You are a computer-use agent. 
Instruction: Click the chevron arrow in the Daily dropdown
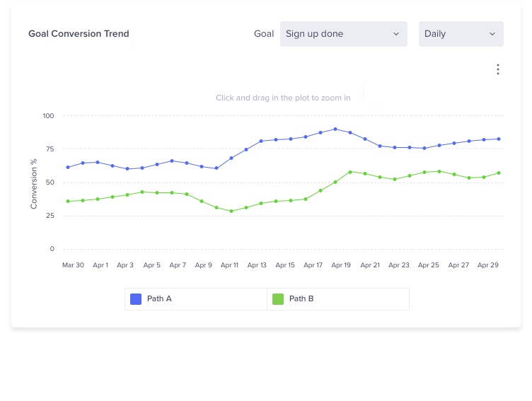[x=492, y=34]
